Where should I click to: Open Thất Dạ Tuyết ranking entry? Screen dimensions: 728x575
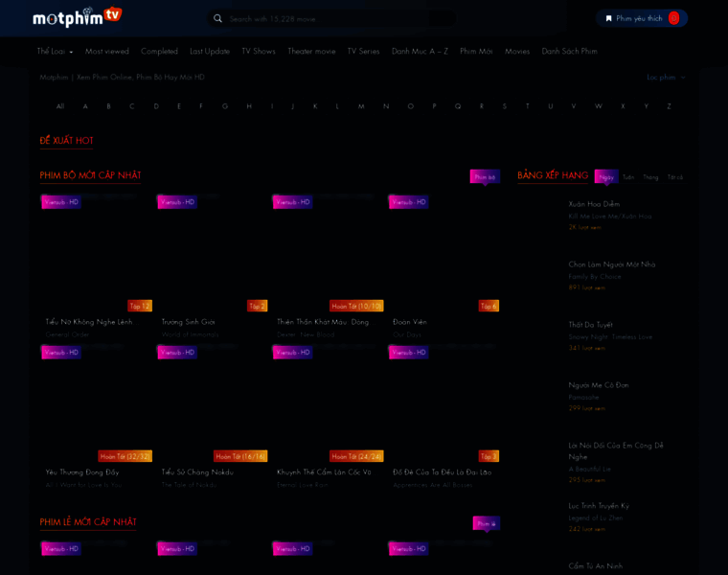point(591,325)
